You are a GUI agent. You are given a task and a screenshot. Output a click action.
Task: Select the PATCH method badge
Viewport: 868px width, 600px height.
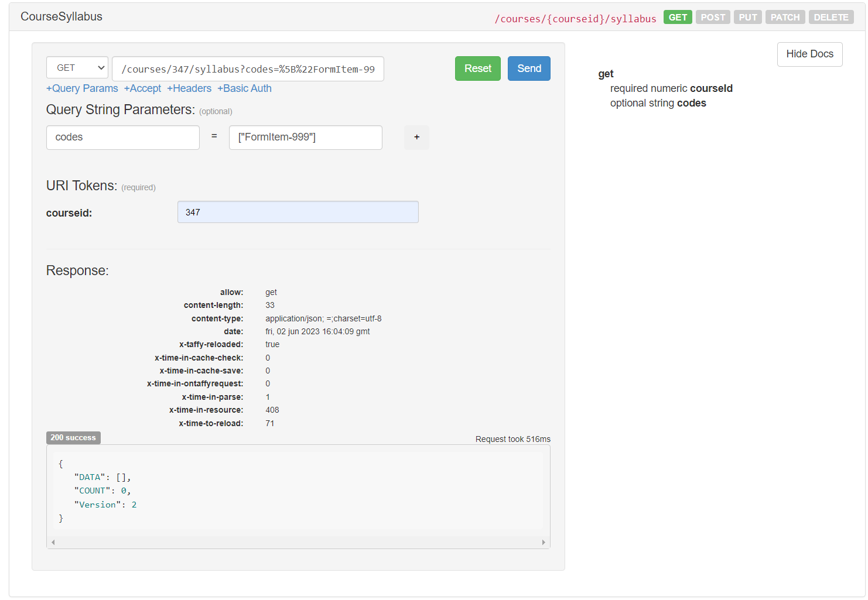785,18
